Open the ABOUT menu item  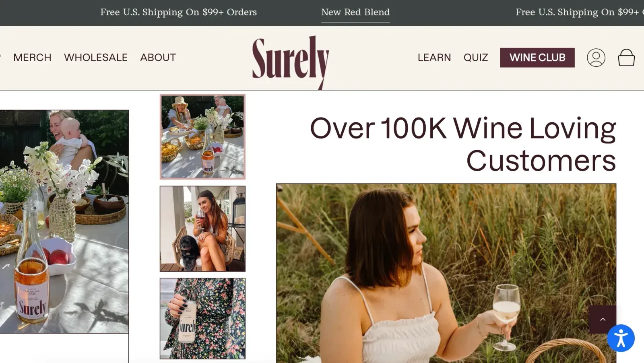coord(158,58)
